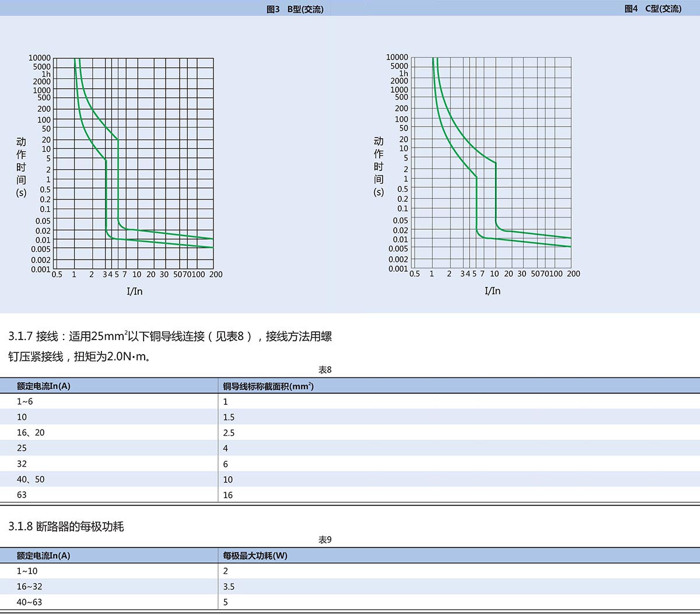Click the 63 rated current cell
Image resolution: width=700 pixels, height=616 pixels.
22,495
